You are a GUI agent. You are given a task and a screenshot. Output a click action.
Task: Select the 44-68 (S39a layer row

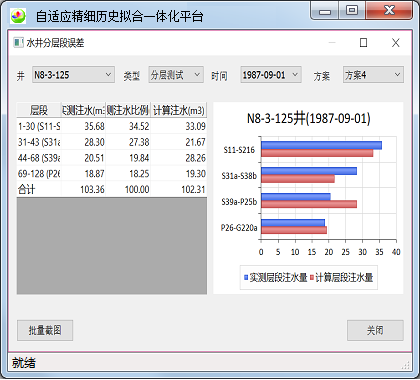pyautogui.click(x=112, y=158)
